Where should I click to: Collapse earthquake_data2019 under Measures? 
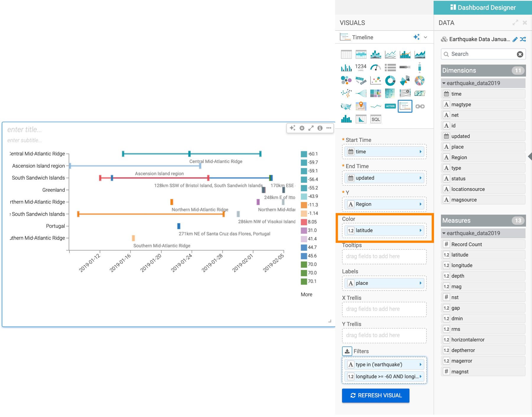[x=444, y=233]
